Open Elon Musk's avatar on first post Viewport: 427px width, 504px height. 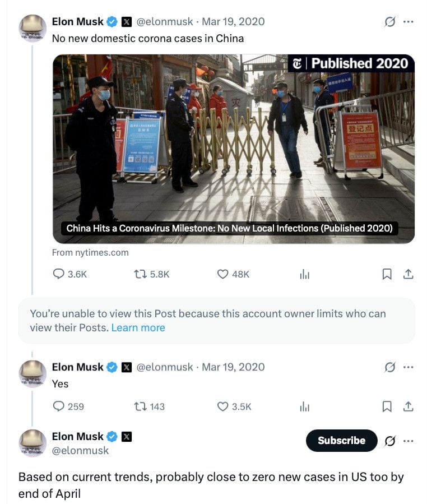pos(33,28)
